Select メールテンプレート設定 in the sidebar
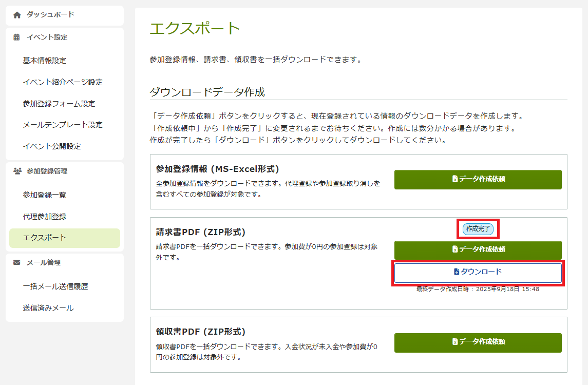Screen dimensions: 588x385 [63, 125]
